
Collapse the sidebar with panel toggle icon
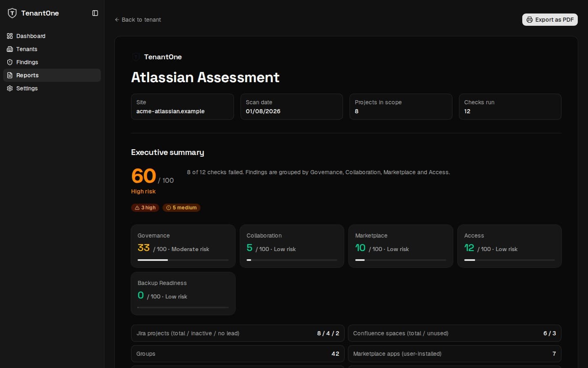point(95,13)
